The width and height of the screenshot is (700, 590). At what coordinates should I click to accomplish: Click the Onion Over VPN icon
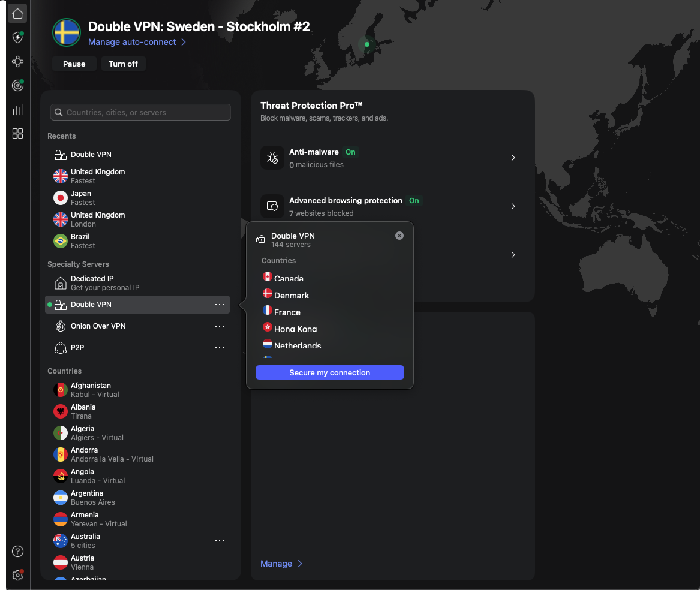tap(60, 326)
